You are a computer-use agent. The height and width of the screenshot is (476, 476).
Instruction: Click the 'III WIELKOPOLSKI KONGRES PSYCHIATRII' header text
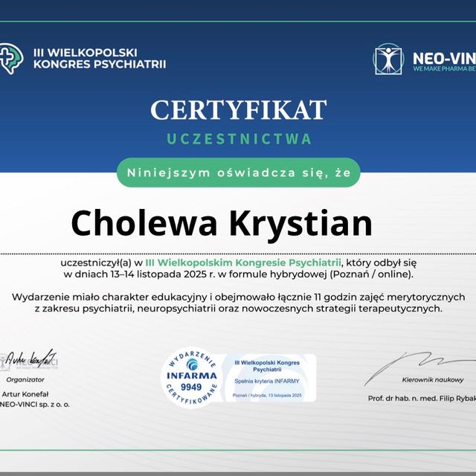(x=100, y=58)
